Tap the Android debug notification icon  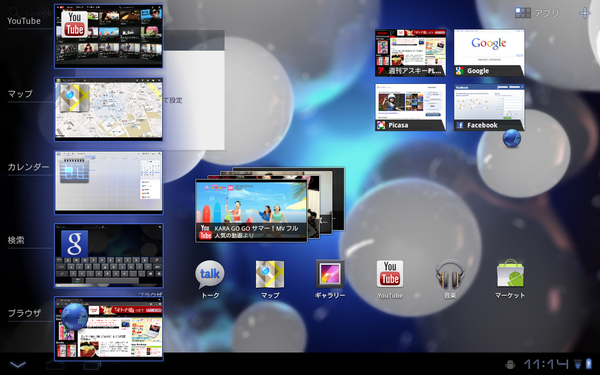(509, 364)
